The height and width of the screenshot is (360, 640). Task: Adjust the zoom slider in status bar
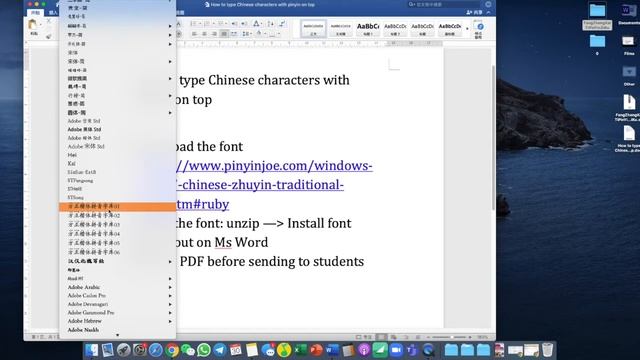pos(451,337)
